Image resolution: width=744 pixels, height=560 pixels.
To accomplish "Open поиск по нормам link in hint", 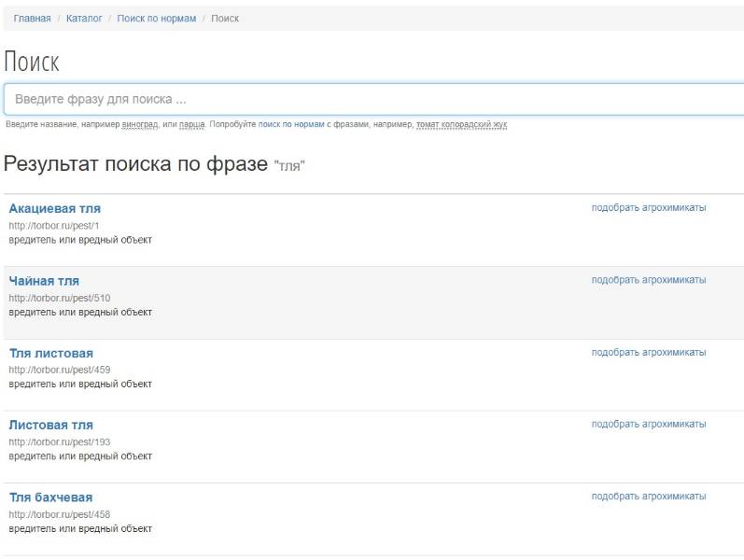I will [x=291, y=124].
